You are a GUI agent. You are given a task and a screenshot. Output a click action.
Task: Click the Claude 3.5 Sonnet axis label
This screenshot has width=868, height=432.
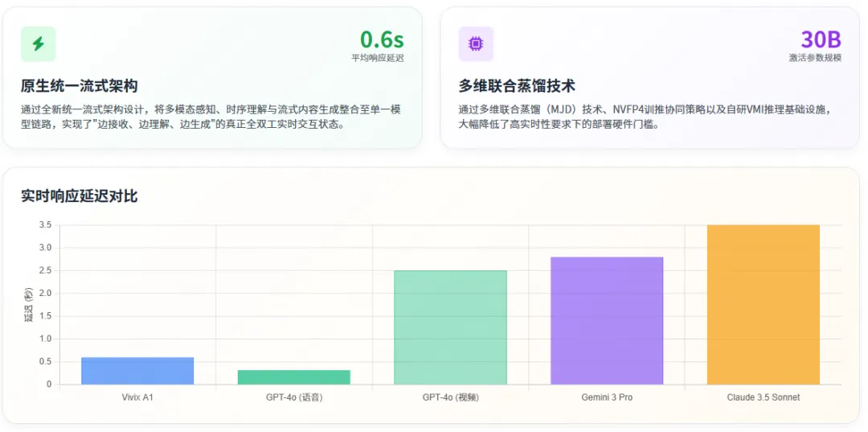pos(764,397)
